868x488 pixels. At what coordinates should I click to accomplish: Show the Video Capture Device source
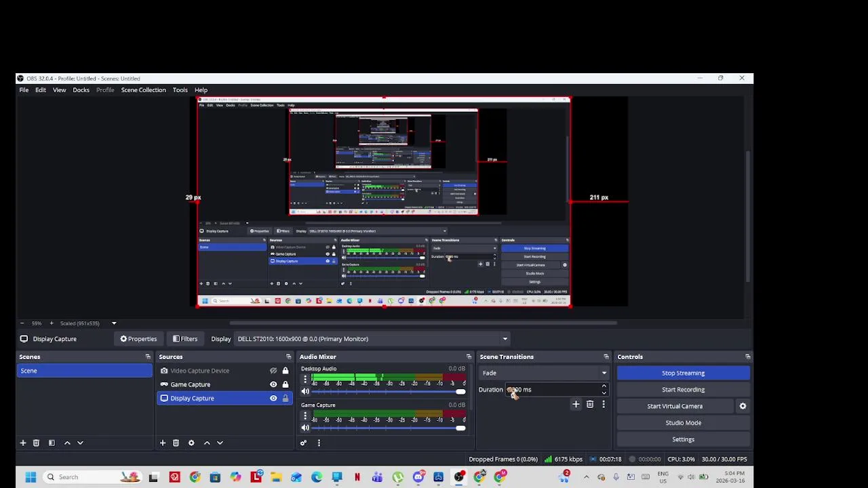click(x=273, y=371)
